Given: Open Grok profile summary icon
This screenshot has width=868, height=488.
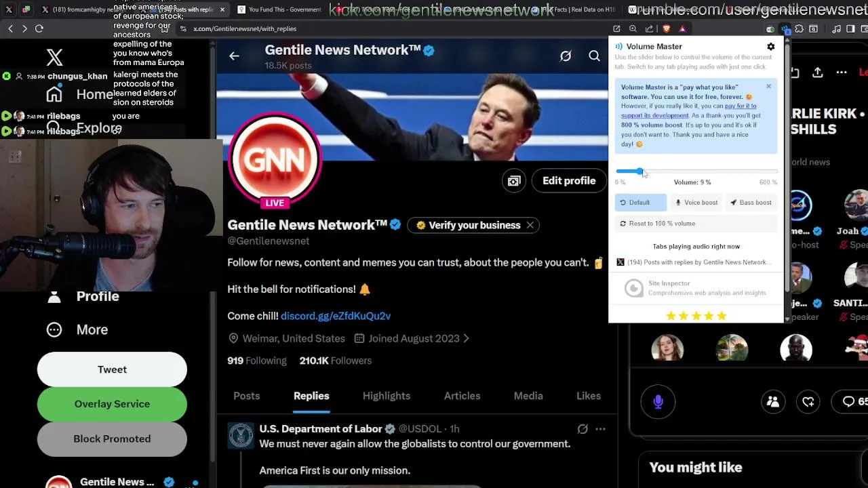Looking at the screenshot, I should coord(566,56).
